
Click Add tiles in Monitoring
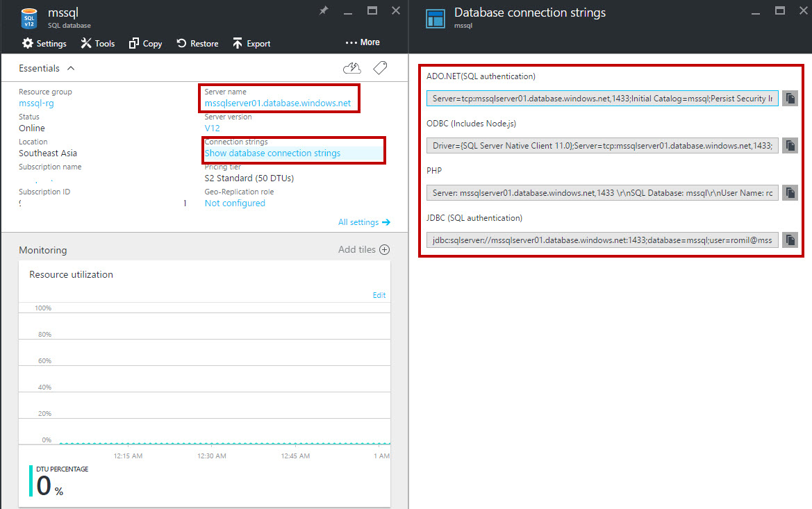pos(363,249)
